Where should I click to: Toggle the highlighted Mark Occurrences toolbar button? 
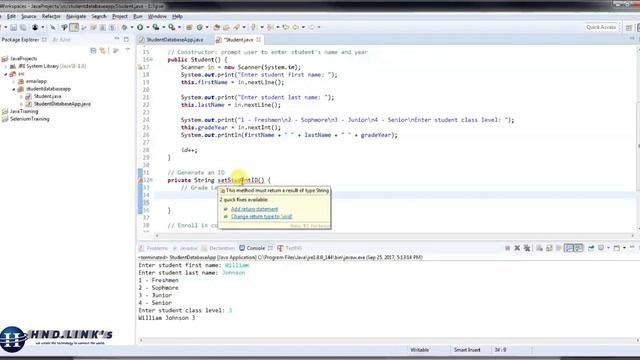tap(74, 27)
